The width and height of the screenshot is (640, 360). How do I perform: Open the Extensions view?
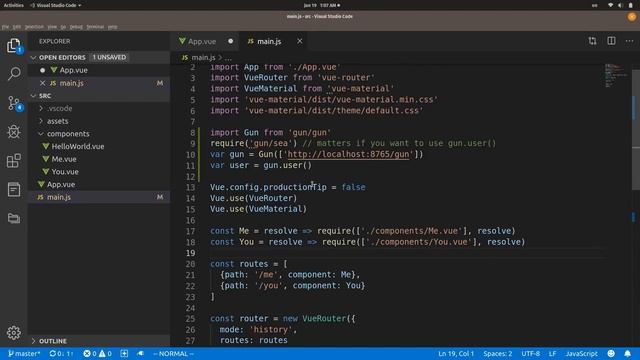(13, 160)
